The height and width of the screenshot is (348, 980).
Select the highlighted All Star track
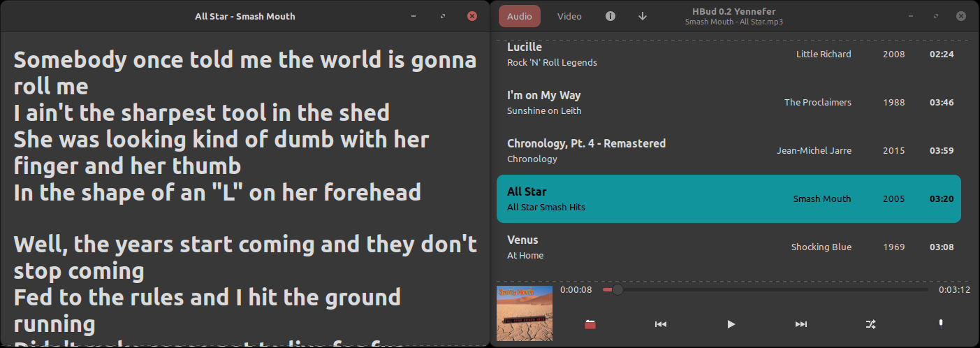click(x=729, y=199)
